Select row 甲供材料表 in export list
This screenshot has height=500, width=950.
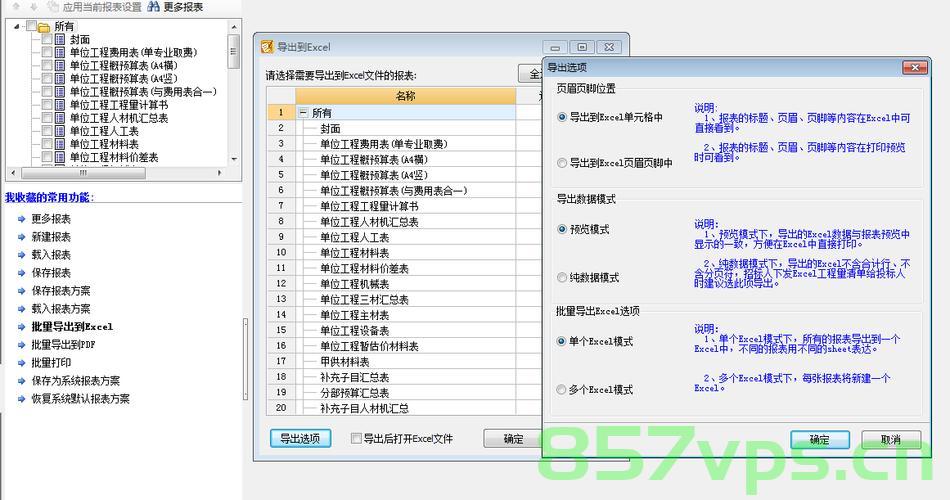click(x=404, y=362)
